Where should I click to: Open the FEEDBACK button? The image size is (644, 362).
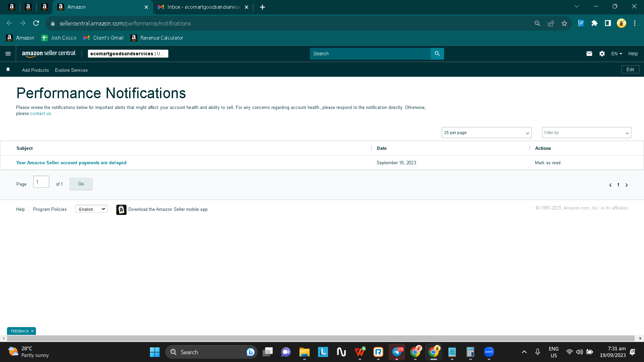click(x=20, y=331)
